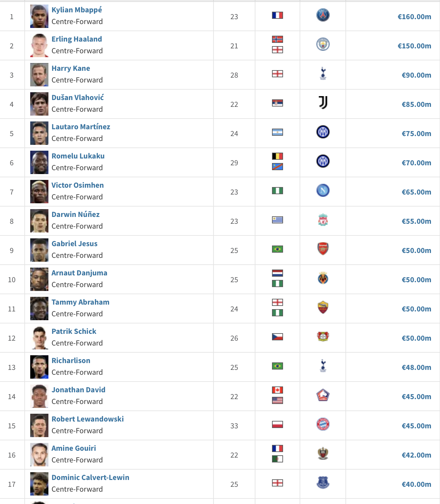Click the Manchester City club crest

click(323, 44)
